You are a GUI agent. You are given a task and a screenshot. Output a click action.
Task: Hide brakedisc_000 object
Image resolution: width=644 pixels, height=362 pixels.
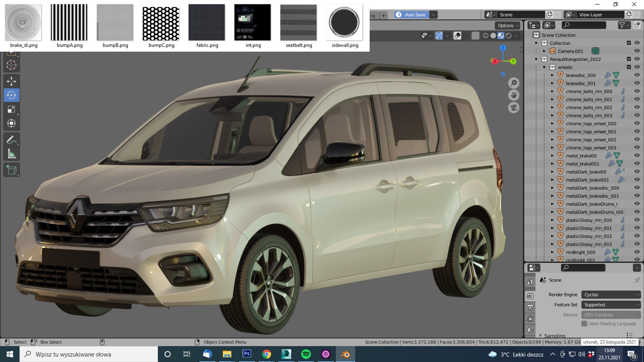click(x=637, y=75)
